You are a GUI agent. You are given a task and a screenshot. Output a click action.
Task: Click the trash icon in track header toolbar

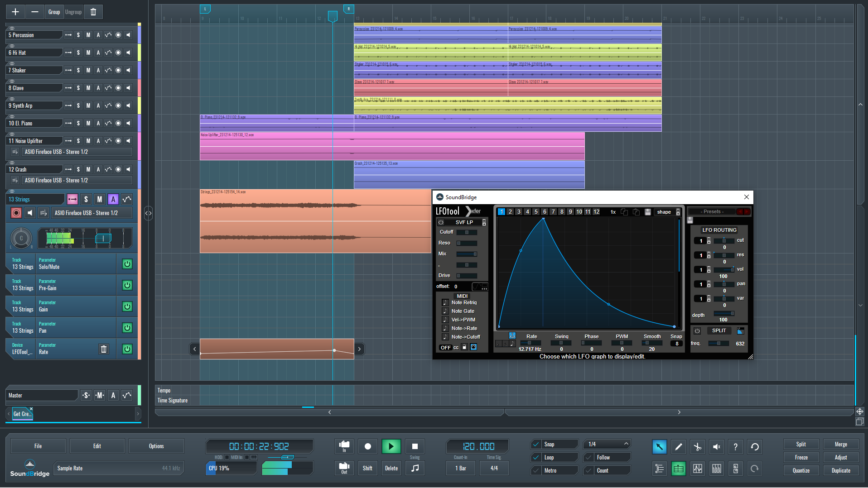click(x=93, y=12)
